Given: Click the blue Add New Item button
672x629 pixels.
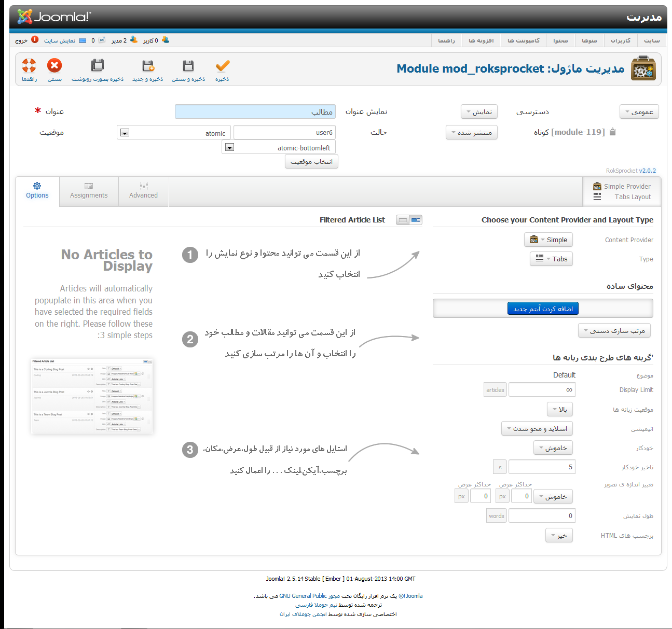Looking at the screenshot, I should 542,309.
